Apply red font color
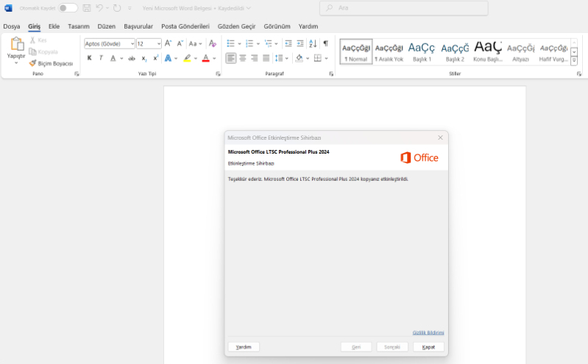Viewport: 588px width, 364px height. click(206, 58)
